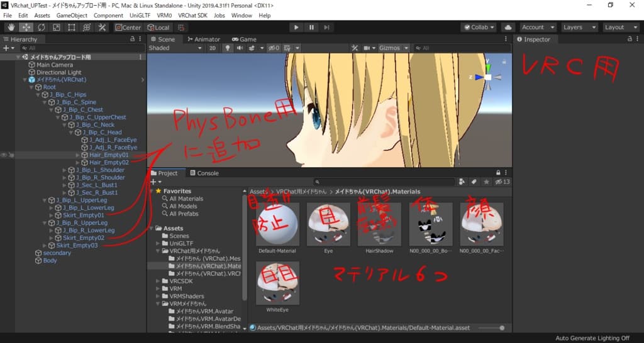The height and width of the screenshot is (343, 644).
Task: Expand Skirt_Empty03 in Hierarchy
Action: (45, 246)
